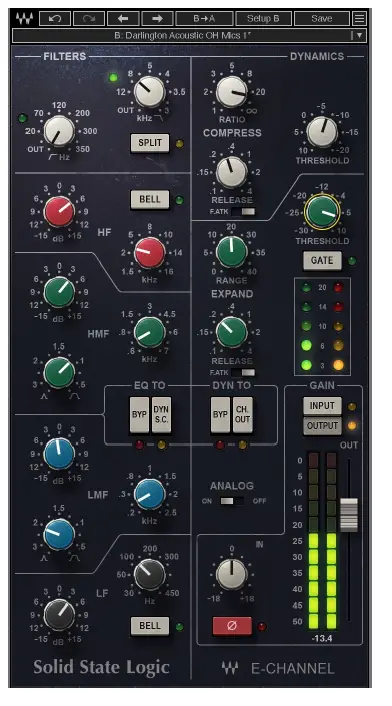Click the redo arrow button

click(89, 18)
